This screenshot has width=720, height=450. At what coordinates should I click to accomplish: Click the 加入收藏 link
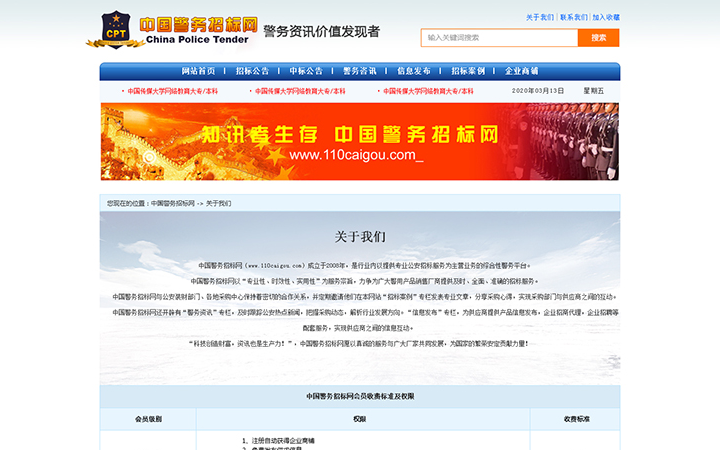pyautogui.click(x=606, y=17)
